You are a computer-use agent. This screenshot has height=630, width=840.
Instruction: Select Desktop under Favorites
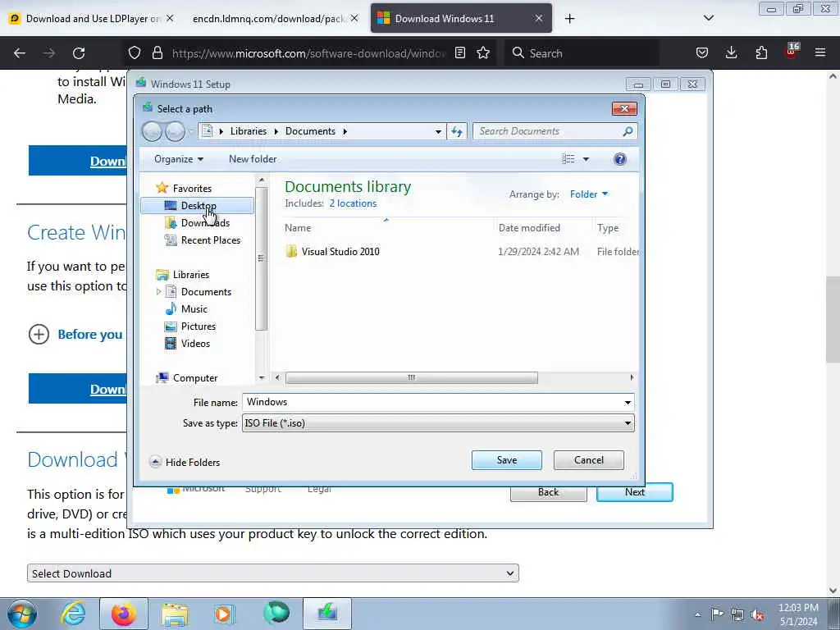197,206
